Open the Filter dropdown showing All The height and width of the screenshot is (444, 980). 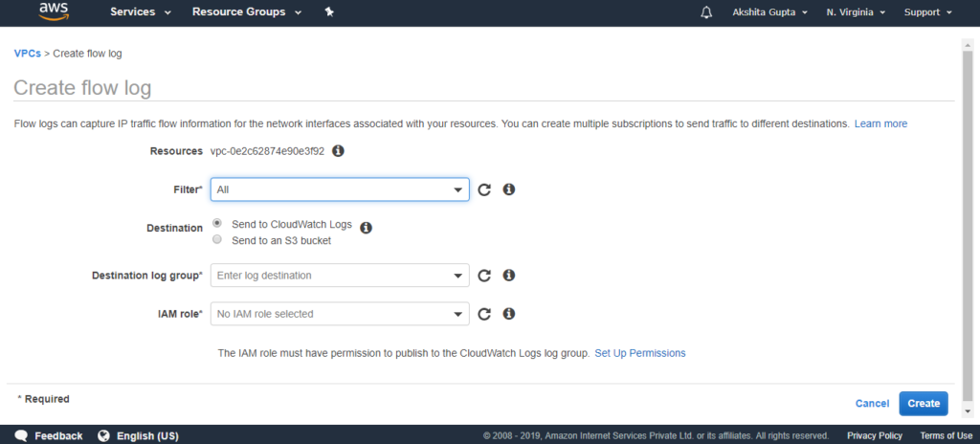340,189
